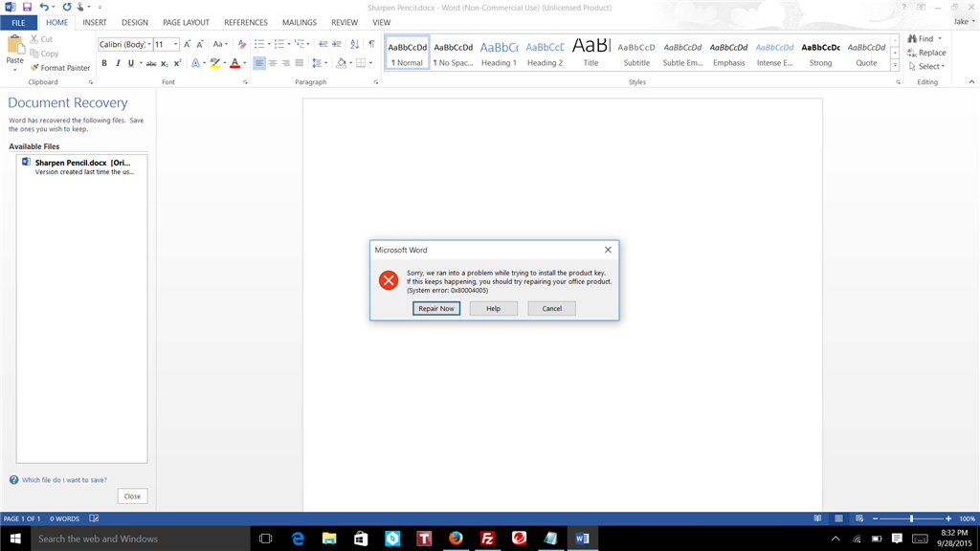Click the Sort icon
This screenshot has width=980, height=551.
(354, 44)
